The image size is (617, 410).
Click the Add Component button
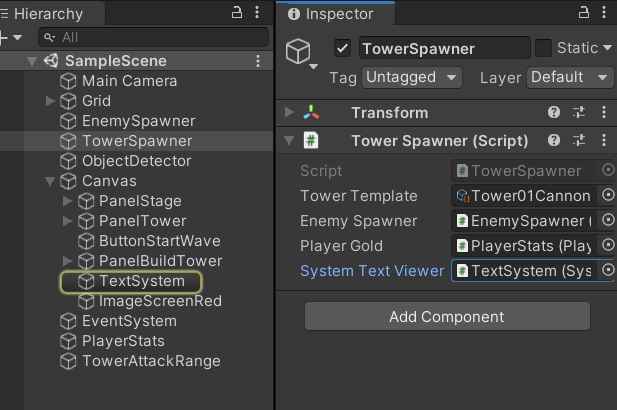[x=447, y=317]
